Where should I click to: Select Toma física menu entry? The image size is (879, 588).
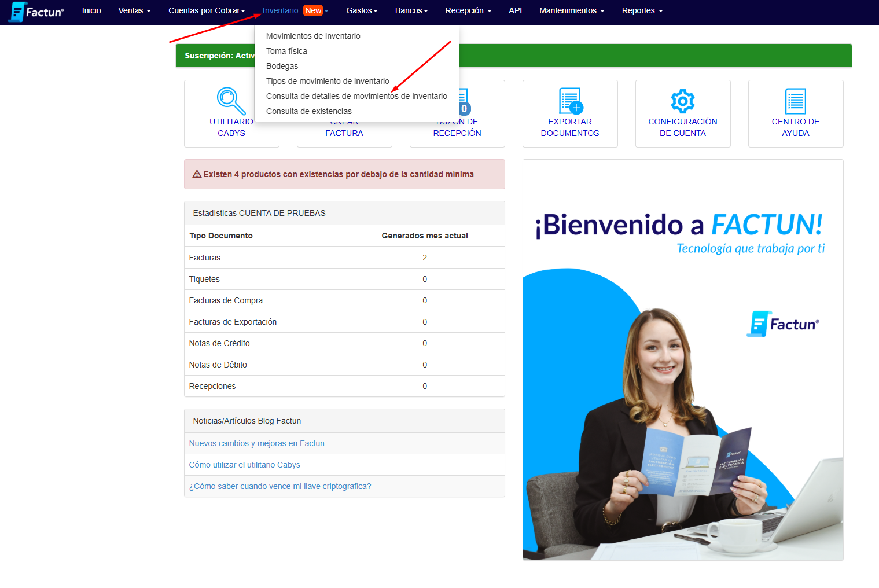click(x=286, y=51)
